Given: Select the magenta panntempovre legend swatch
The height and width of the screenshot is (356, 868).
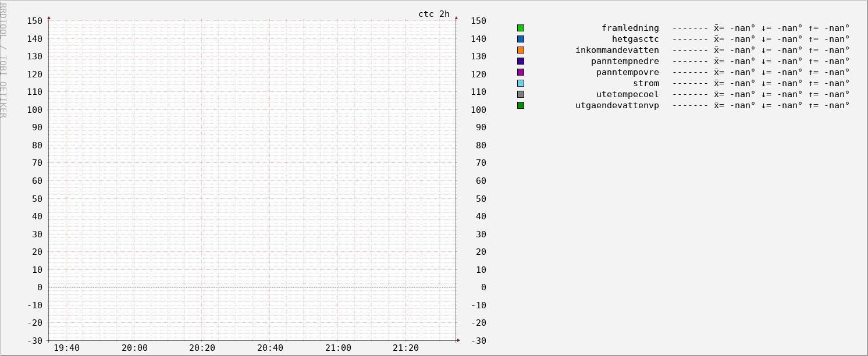Looking at the screenshot, I should 521,72.
